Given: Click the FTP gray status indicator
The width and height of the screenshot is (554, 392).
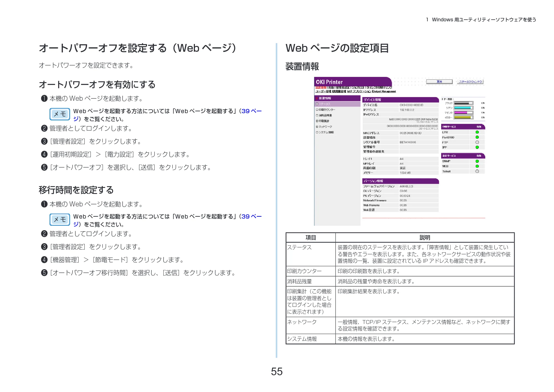Looking at the screenshot, I should (477, 142).
